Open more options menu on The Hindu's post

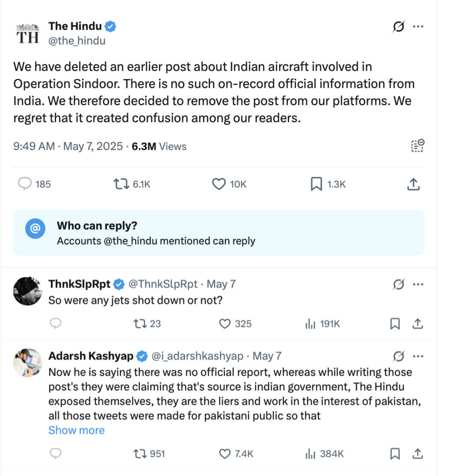coord(418,27)
